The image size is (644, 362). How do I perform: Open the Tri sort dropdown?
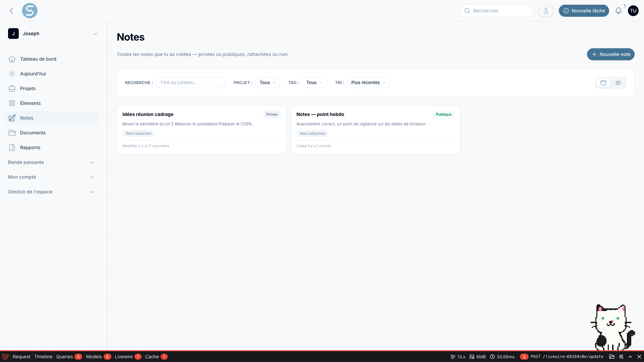[x=369, y=83]
